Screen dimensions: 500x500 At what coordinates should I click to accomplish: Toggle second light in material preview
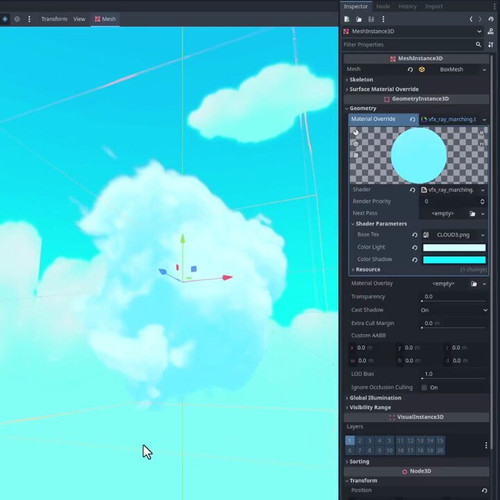pos(481,144)
